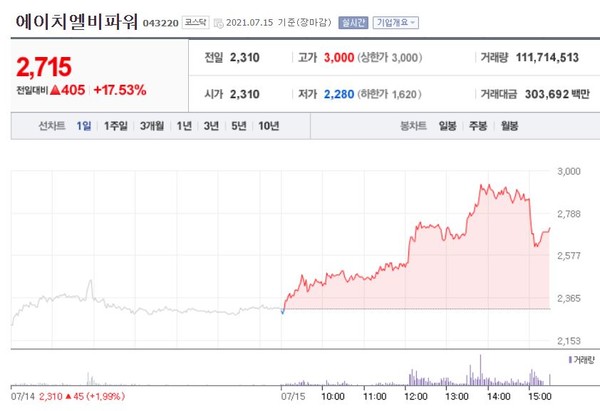This screenshot has width=600, height=411.
Task: Select the 5년 chart range
Action: (238, 126)
